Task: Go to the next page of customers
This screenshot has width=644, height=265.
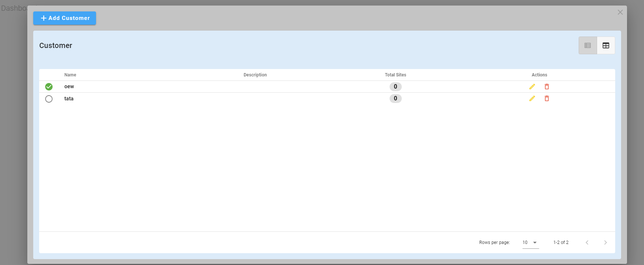Action: [x=605, y=242]
